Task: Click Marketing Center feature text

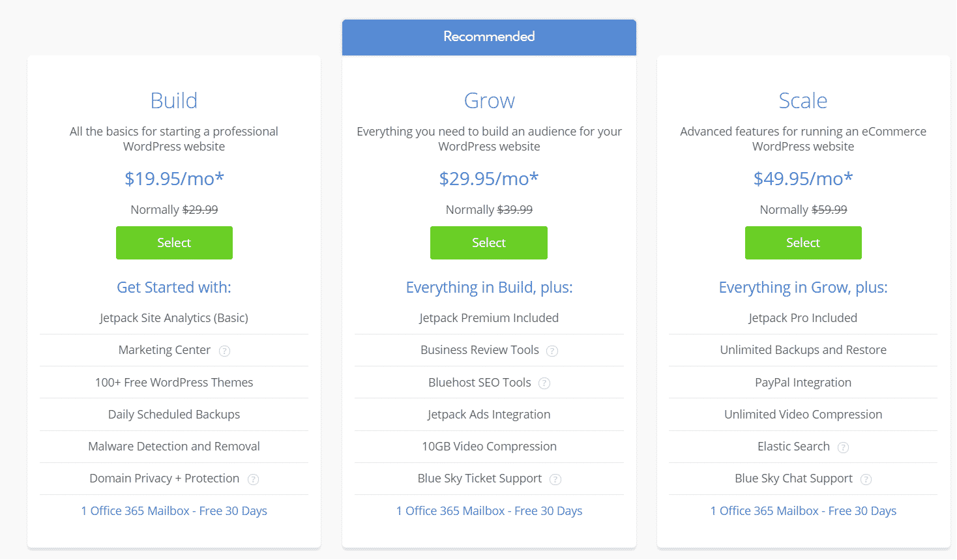Action: tap(164, 350)
